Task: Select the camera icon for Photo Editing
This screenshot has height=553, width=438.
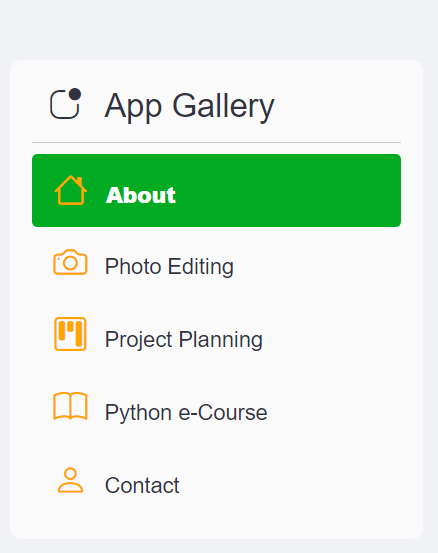Action: (70, 262)
